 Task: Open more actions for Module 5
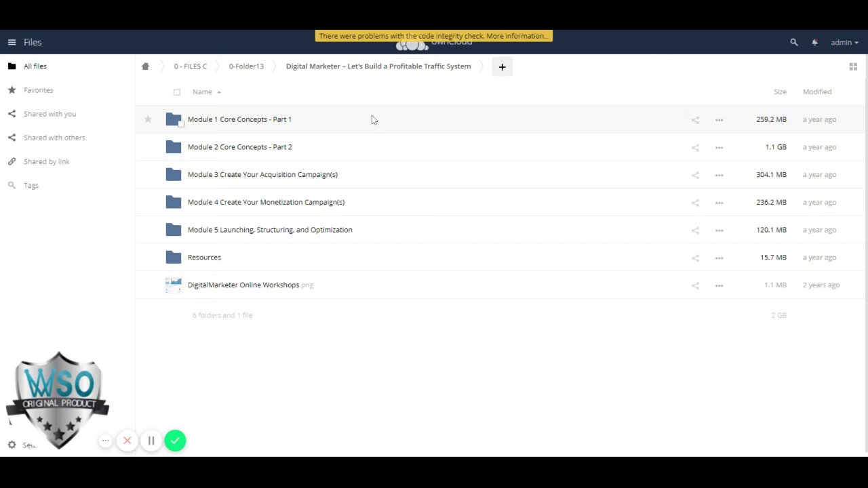click(x=719, y=230)
